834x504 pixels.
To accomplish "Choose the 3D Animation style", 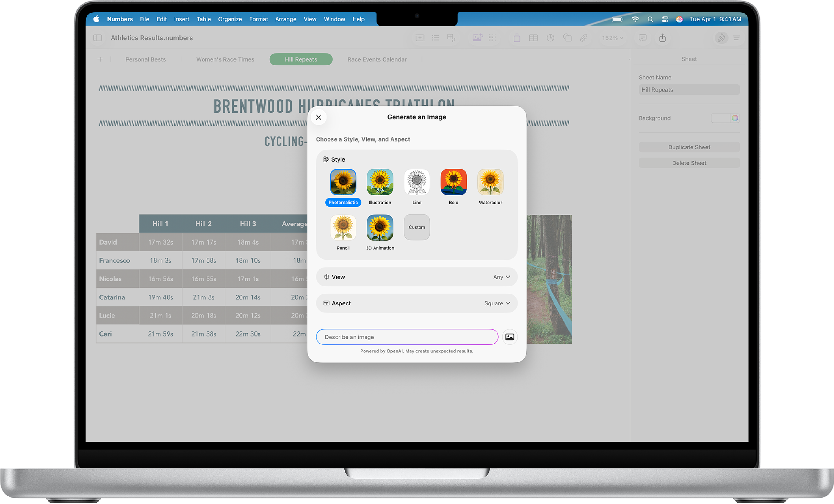I will [380, 228].
